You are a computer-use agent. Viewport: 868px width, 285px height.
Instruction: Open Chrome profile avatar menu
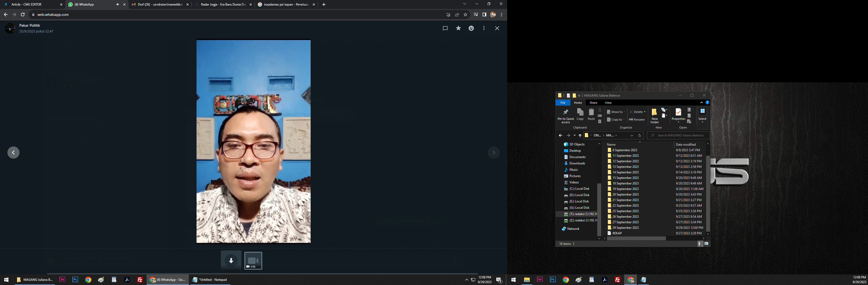pos(493,15)
